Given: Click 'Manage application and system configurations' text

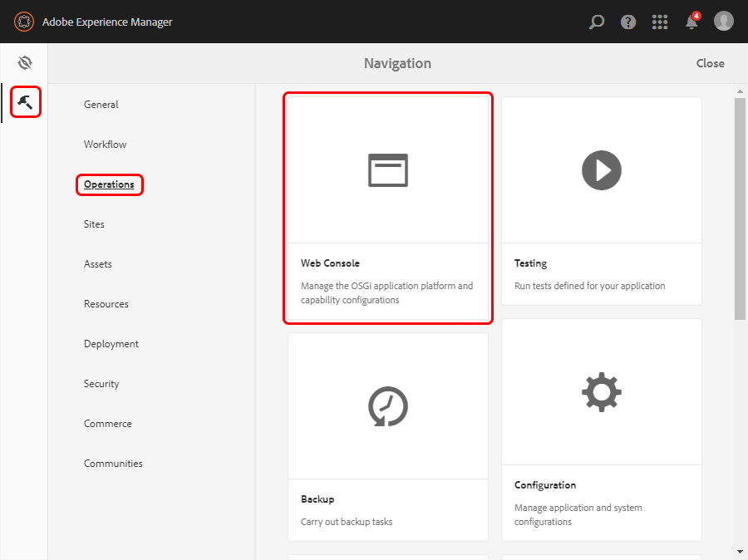Looking at the screenshot, I should [578, 514].
